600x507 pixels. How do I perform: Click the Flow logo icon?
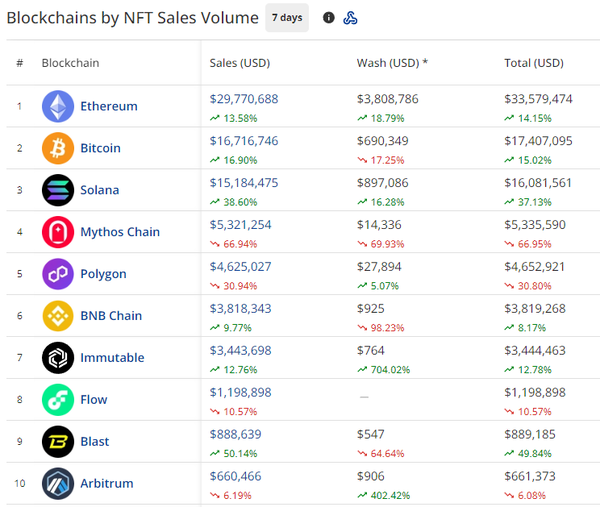tap(58, 400)
